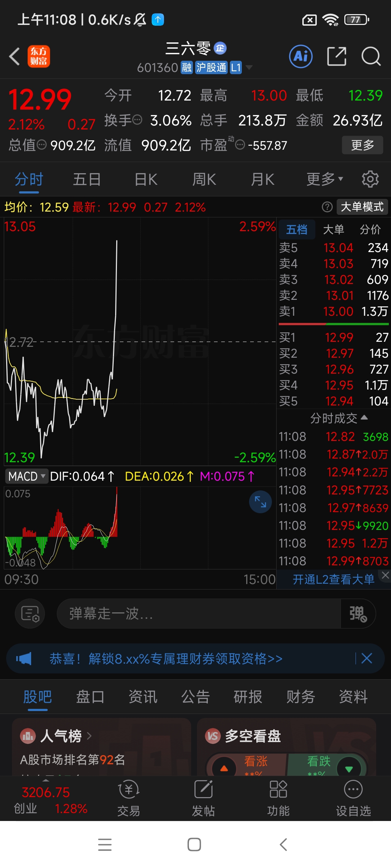The width and height of the screenshot is (391, 868).
Task: Close the 开通L2查看大单 prompt
Action: (386, 575)
